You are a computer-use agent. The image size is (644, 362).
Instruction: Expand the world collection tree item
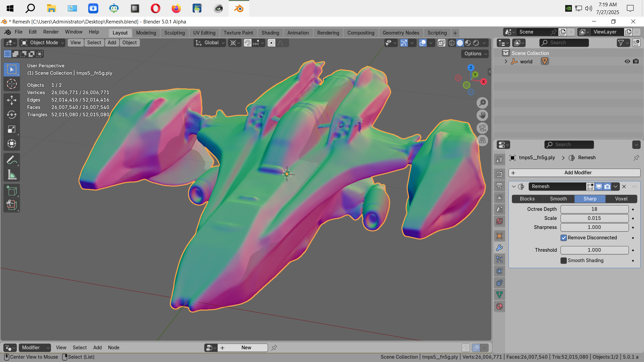tap(506, 61)
